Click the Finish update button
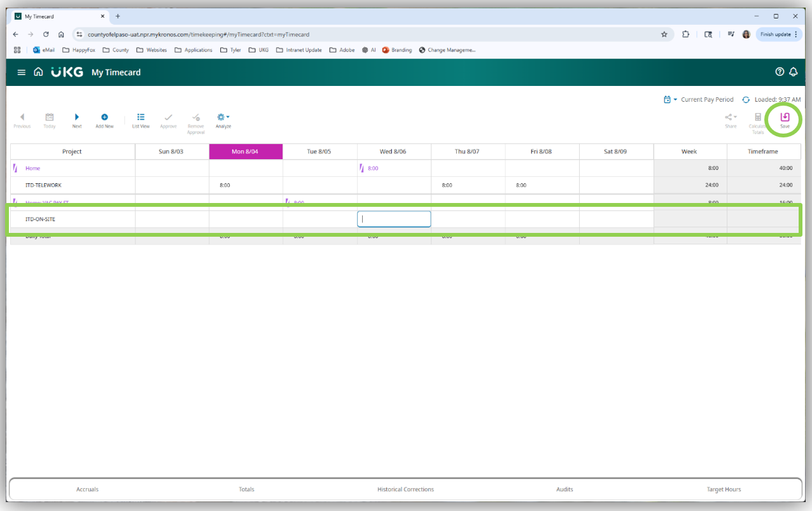Image resolution: width=812 pixels, height=511 pixels. 779,34
